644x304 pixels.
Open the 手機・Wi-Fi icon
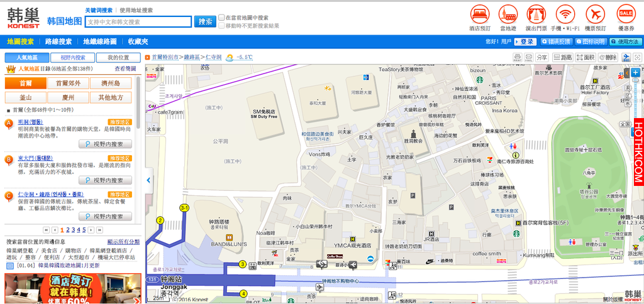[565, 14]
